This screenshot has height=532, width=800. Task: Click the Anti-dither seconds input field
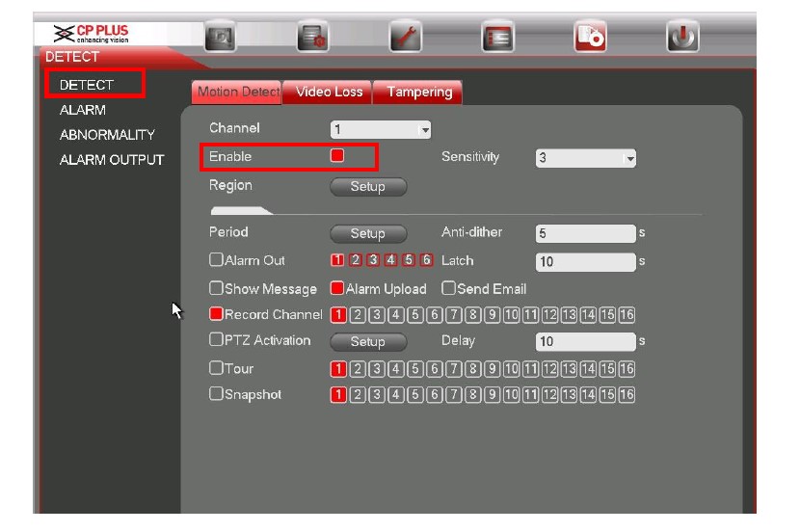tap(585, 233)
